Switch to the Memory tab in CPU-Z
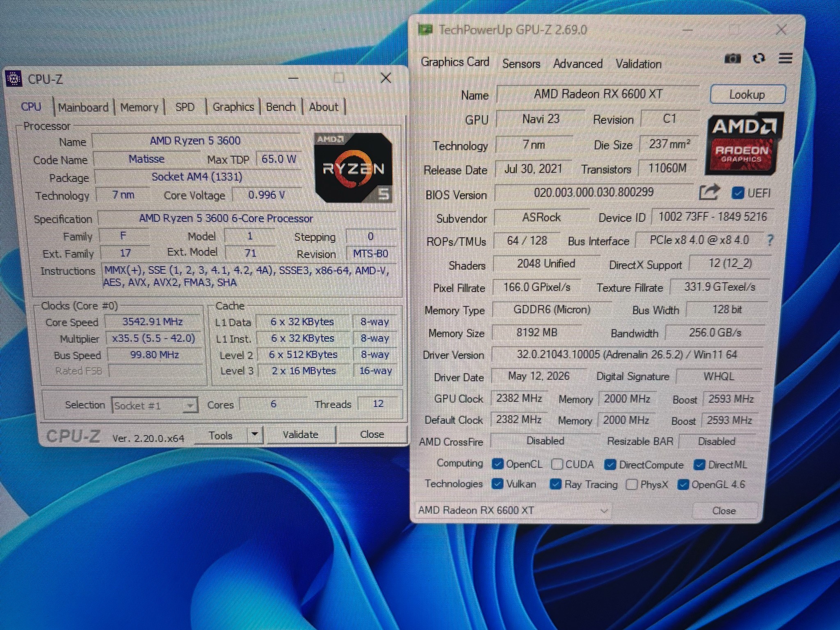This screenshot has height=630, width=840. [x=139, y=107]
